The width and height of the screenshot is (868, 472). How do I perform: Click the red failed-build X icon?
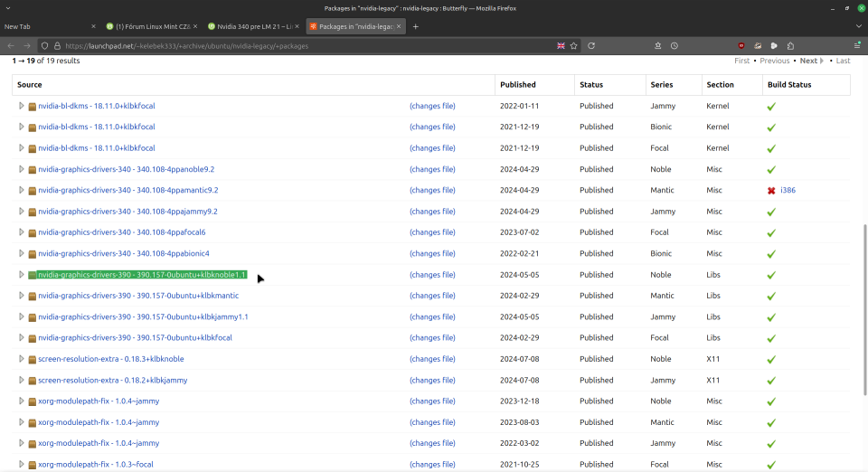(771, 191)
